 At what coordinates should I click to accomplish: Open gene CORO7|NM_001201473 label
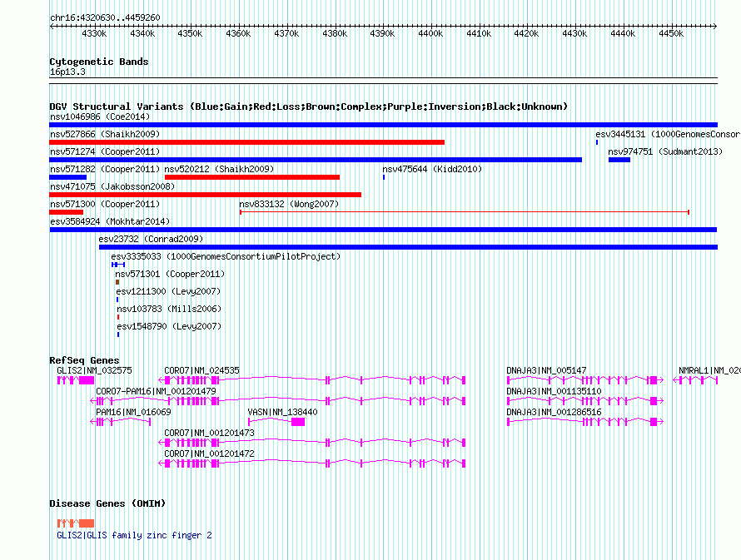(x=209, y=433)
